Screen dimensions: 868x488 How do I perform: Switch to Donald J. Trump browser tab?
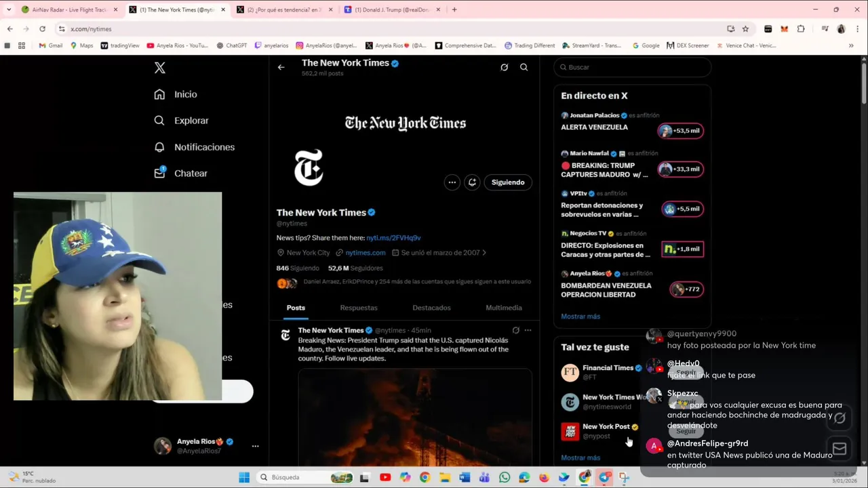coord(392,9)
